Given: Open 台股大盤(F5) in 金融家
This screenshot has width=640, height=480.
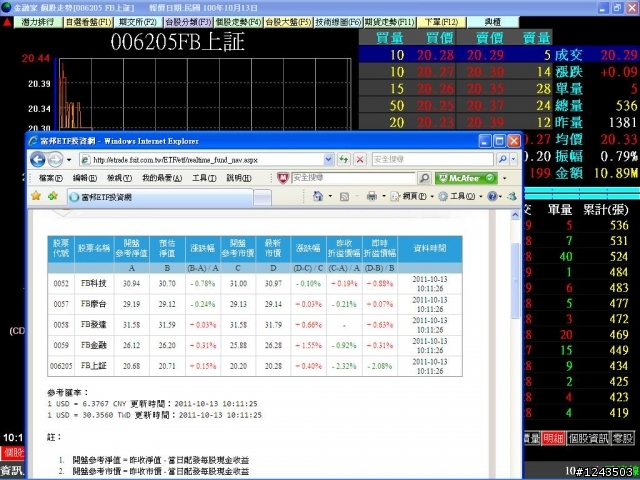Looking at the screenshot, I should click(288, 22).
